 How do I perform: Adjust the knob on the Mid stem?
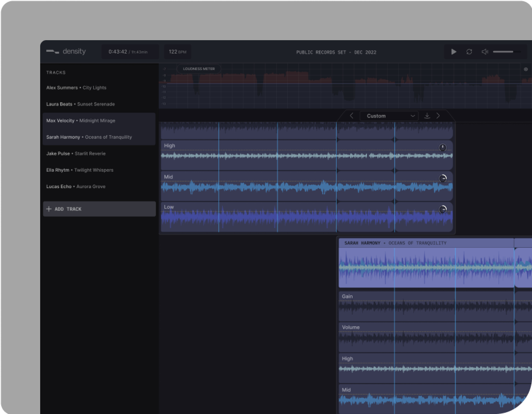pyautogui.click(x=443, y=179)
